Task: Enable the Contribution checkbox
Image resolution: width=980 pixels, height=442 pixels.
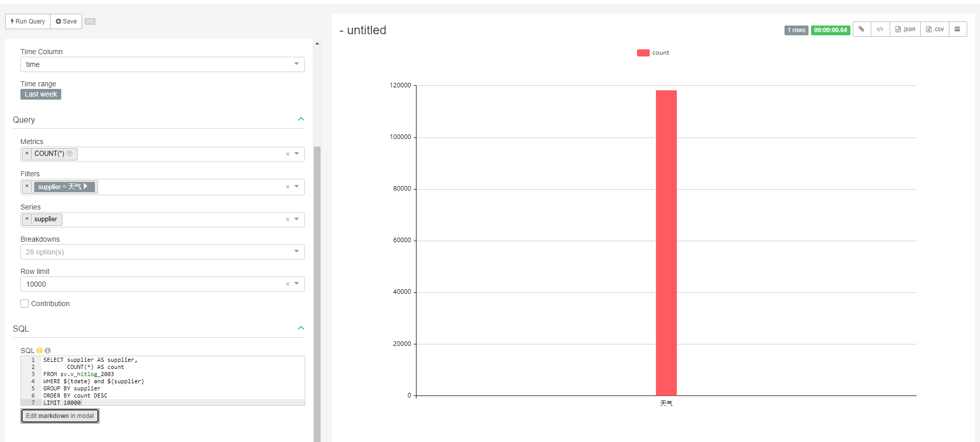Action: click(24, 304)
